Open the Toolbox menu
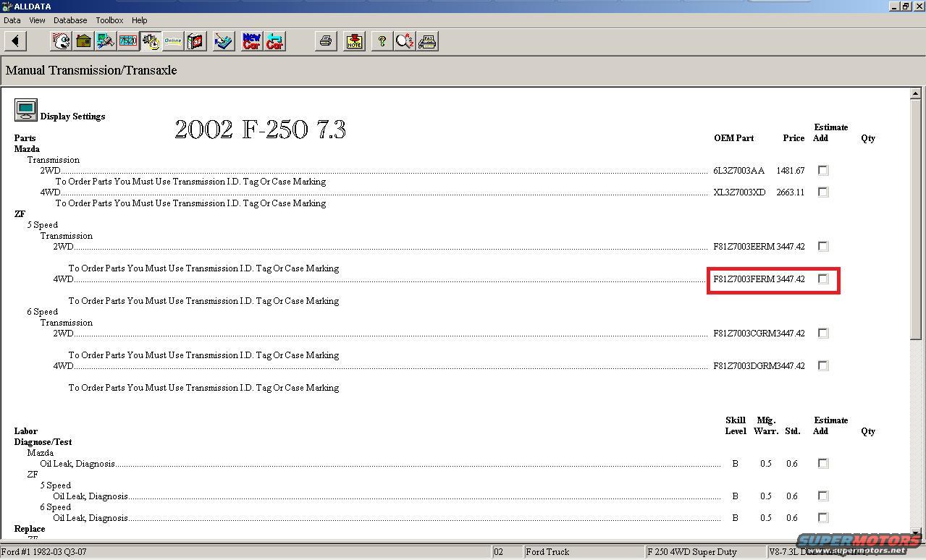Screen dimensions: 926x560 (109, 20)
